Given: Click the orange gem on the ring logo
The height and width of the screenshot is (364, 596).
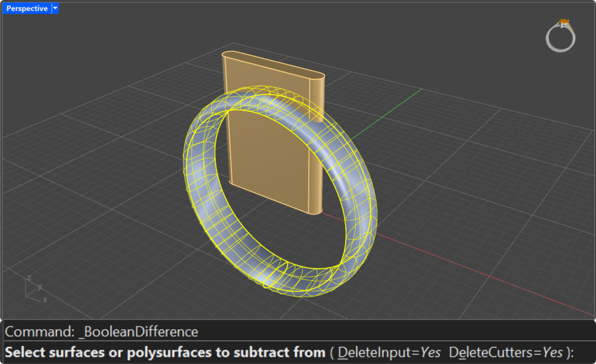Looking at the screenshot, I should (563, 23).
